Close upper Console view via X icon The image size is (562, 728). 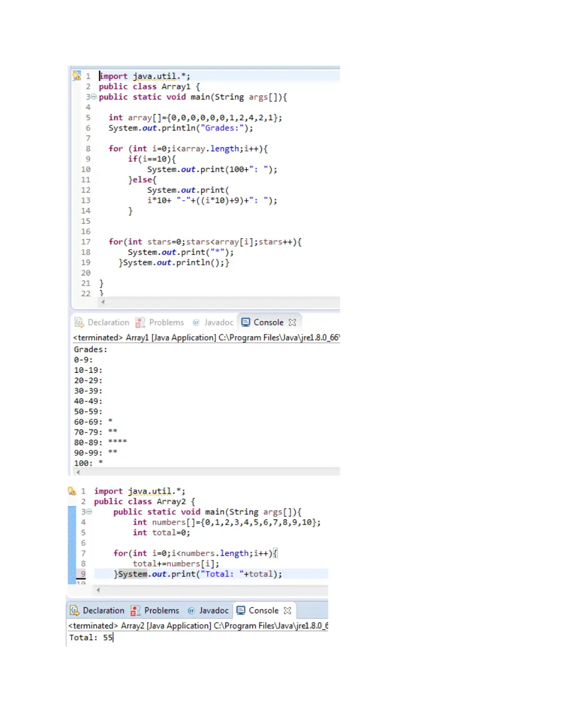[292, 323]
